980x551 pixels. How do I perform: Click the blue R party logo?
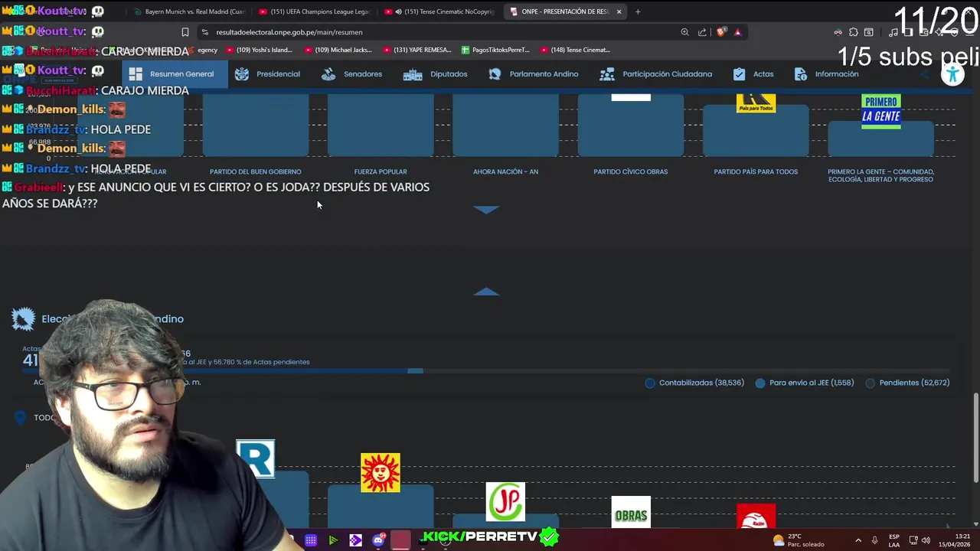click(x=256, y=459)
